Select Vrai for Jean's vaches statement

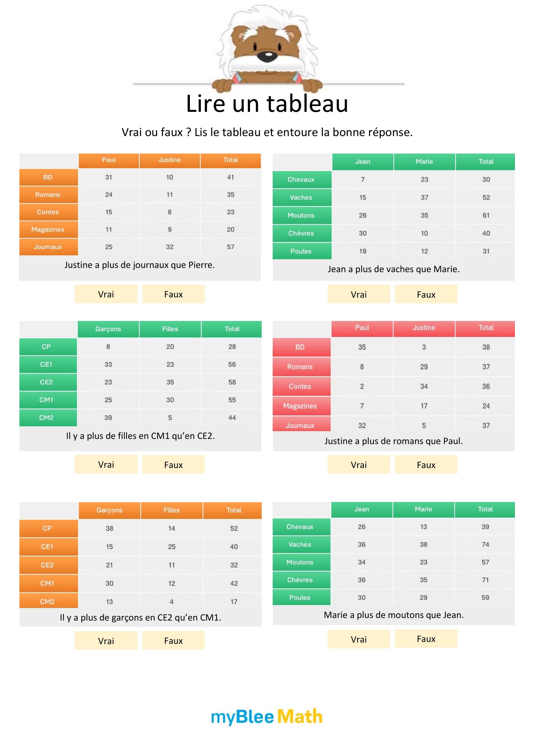358,294
